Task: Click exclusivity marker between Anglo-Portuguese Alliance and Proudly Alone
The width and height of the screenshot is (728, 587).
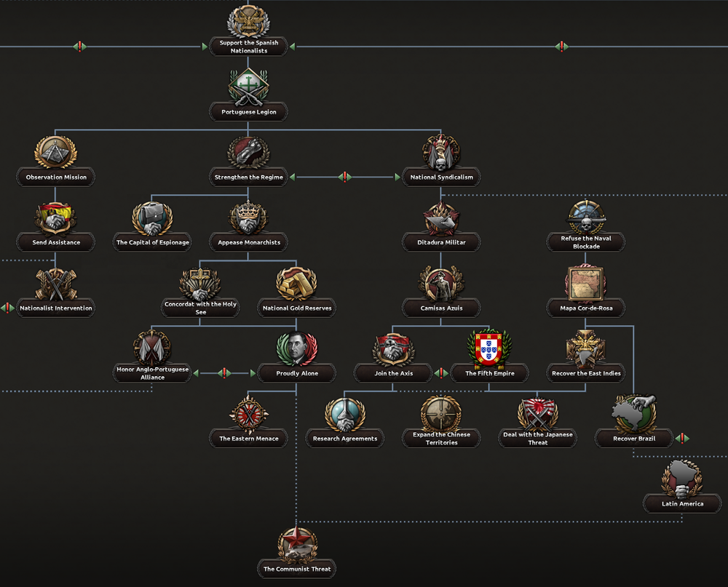Action: tap(224, 372)
